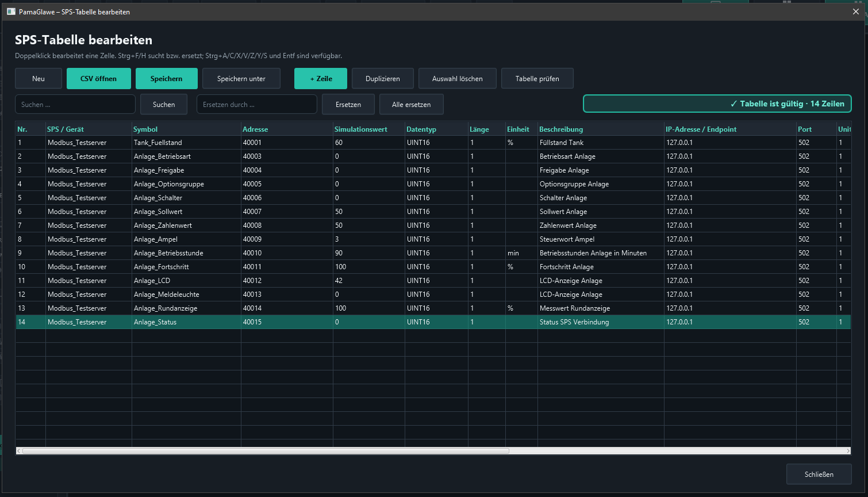Select the Anlage_Status symbol cell

[x=187, y=322]
